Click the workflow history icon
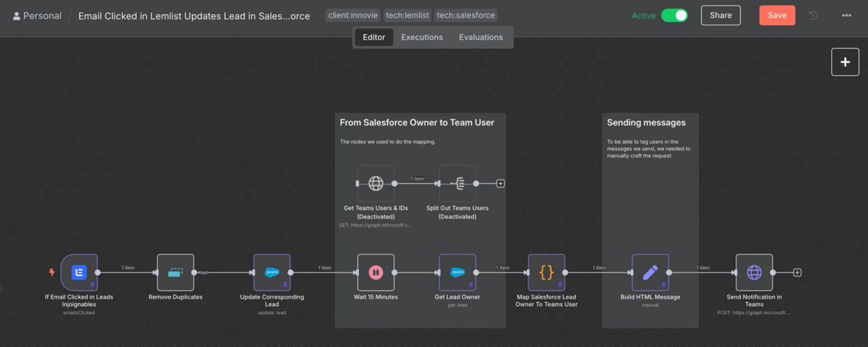Screen dimensions: 868x347 coord(813,15)
